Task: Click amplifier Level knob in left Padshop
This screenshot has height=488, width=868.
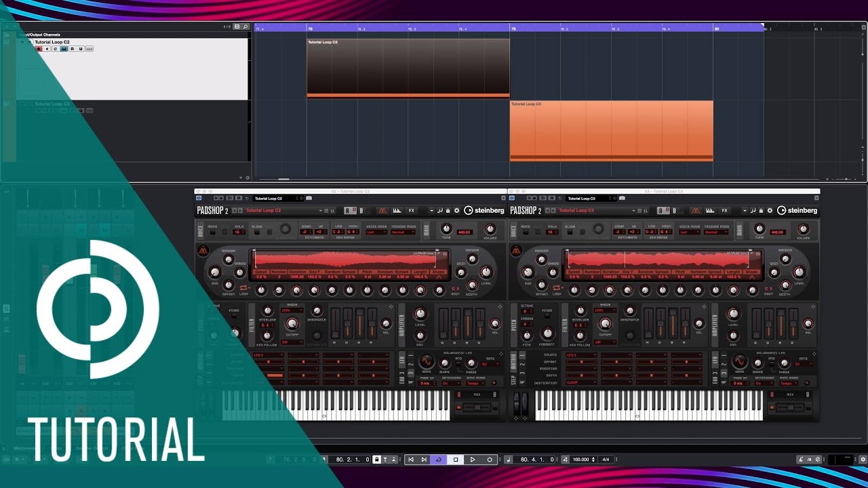Action: click(420, 314)
